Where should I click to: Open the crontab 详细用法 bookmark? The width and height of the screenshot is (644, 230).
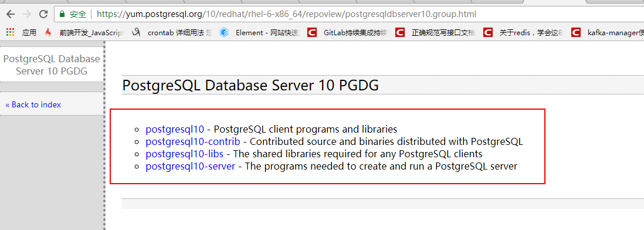tap(172, 32)
